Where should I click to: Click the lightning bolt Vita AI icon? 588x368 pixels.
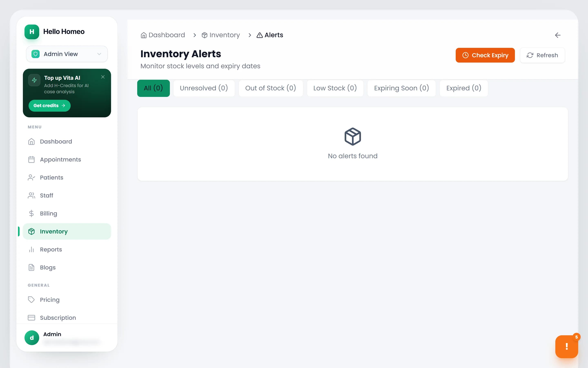34,80
